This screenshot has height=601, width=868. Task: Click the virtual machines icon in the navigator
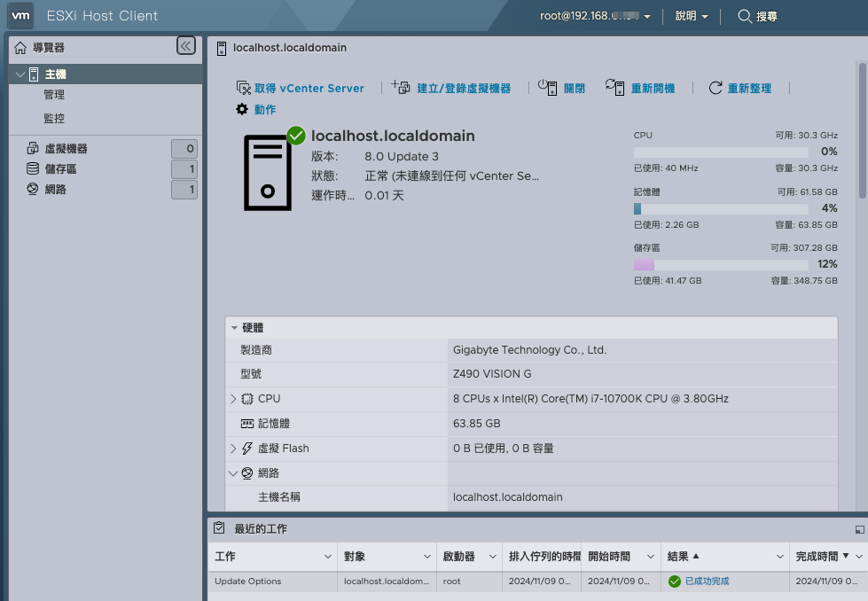click(x=33, y=148)
